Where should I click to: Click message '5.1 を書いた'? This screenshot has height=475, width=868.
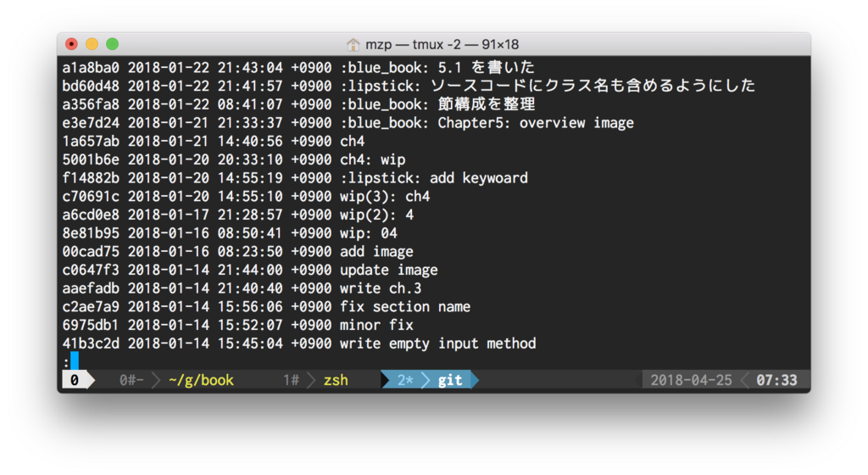(x=487, y=68)
